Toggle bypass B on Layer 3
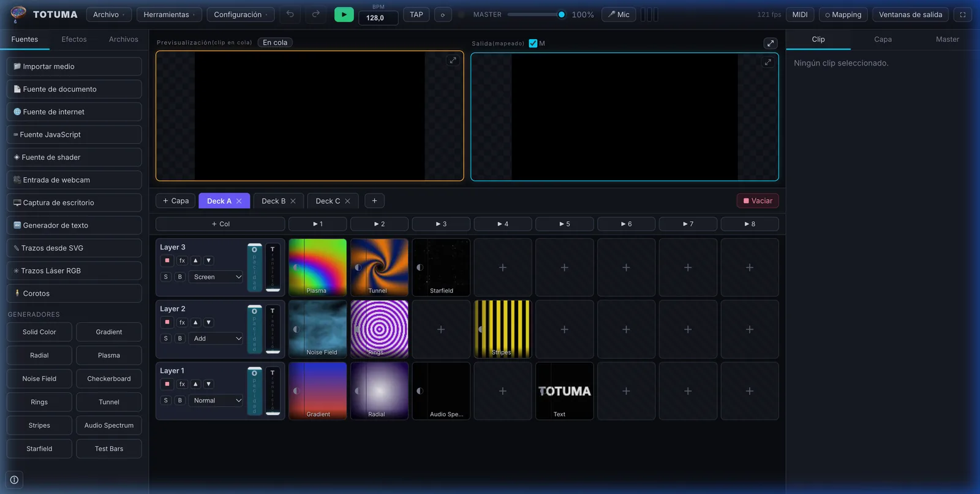The height and width of the screenshot is (494, 980). click(179, 277)
